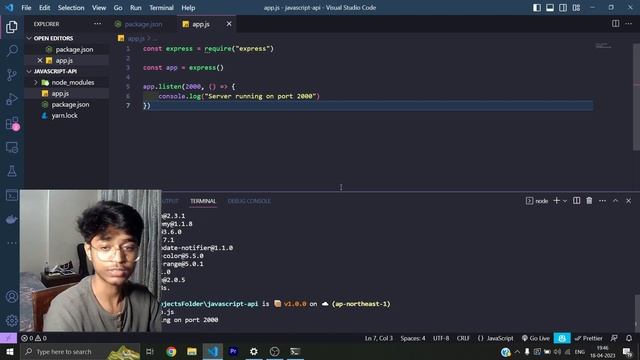
Task: Open yarn.lock in file tree
Action: point(64,116)
